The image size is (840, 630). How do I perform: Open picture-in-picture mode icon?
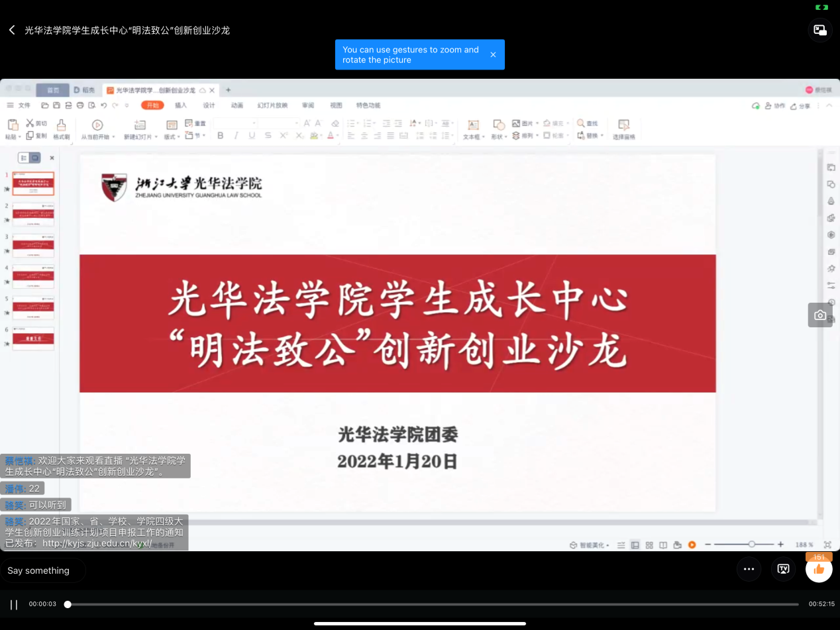(x=820, y=30)
